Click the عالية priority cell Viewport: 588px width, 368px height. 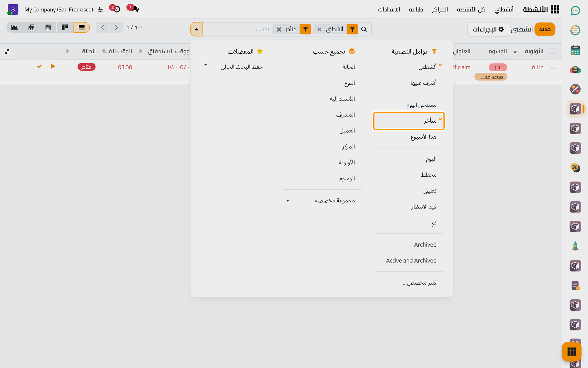pyautogui.click(x=537, y=67)
